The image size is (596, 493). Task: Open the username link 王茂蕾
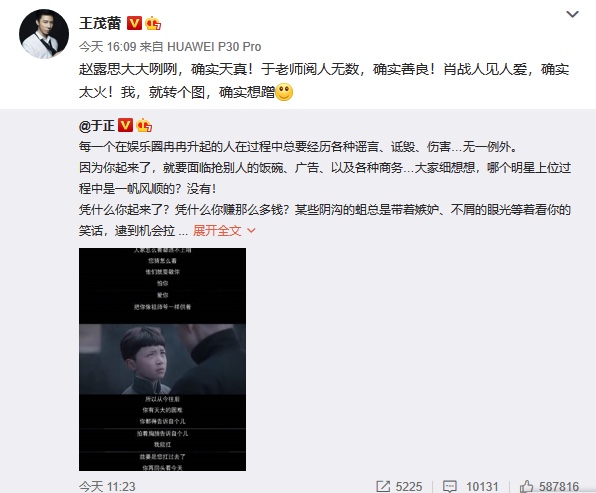click(x=100, y=23)
